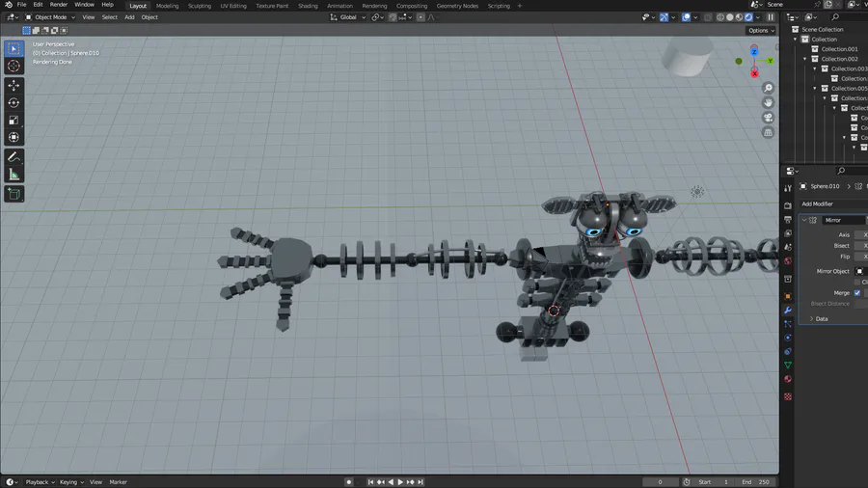Open the Object Data properties tab
Viewport: 868px width, 488px height.
tap(788, 366)
